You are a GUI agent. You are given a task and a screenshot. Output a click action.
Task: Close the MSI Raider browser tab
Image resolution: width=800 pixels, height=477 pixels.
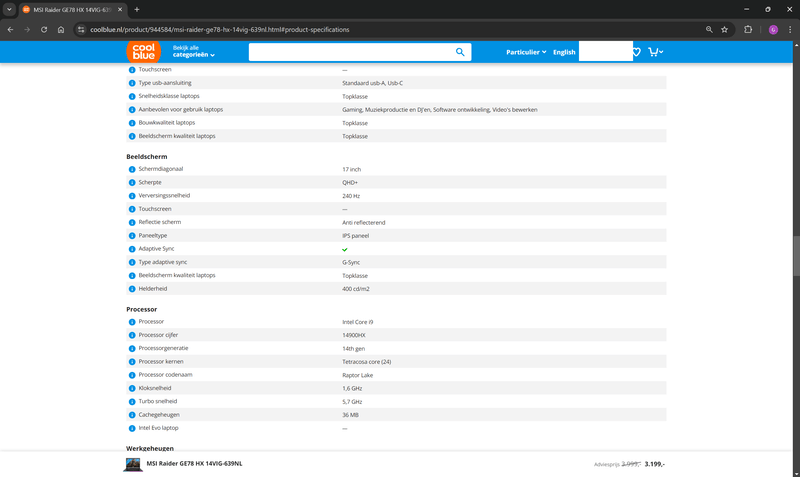pyautogui.click(x=120, y=10)
